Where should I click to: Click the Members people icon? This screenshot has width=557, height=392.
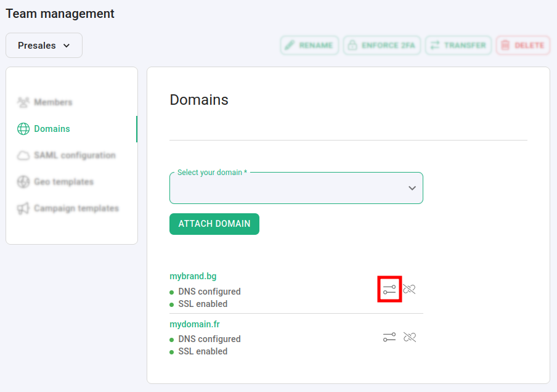pos(23,102)
